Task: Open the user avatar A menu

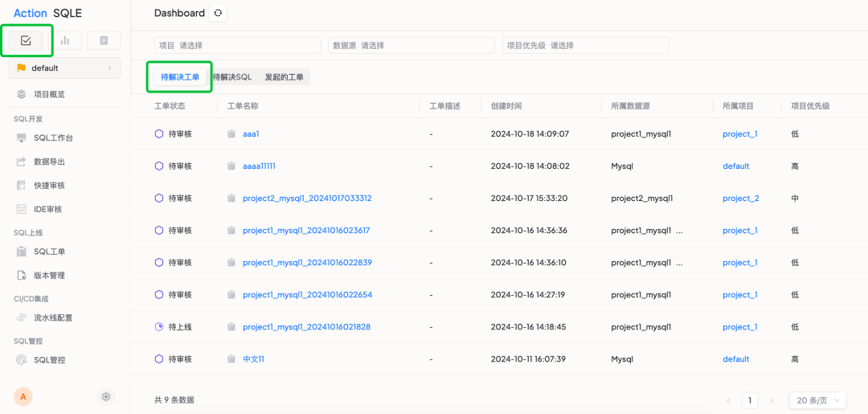Action: click(23, 396)
